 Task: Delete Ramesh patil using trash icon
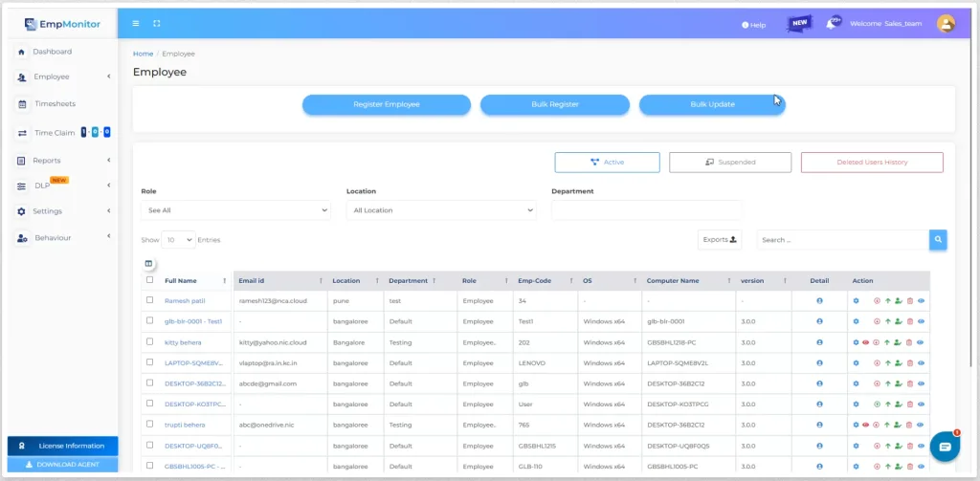[910, 301]
